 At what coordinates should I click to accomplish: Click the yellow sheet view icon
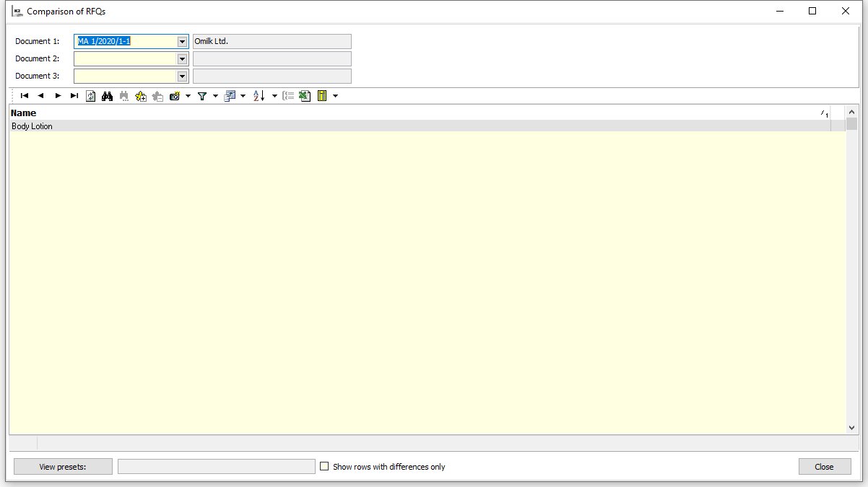(x=322, y=96)
